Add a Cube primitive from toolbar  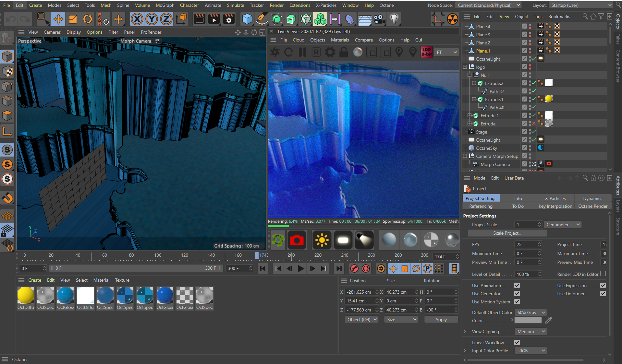pyautogui.click(x=247, y=19)
